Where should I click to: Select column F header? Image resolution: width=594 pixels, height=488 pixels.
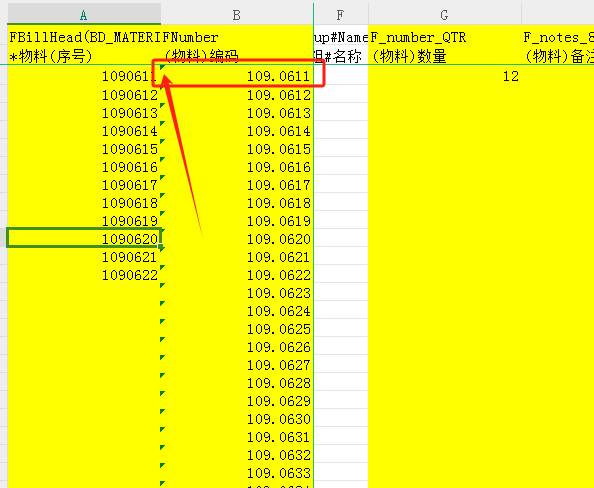tap(341, 15)
